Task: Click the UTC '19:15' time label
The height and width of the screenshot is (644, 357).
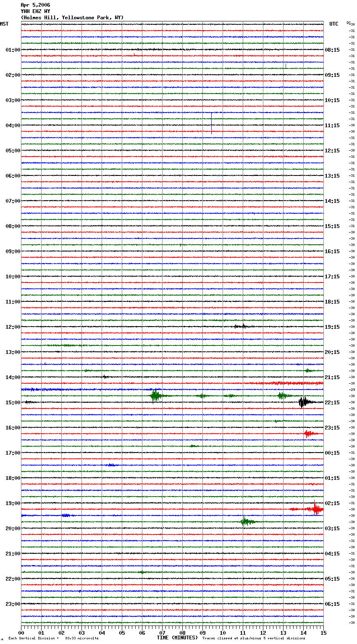Action: (332, 327)
